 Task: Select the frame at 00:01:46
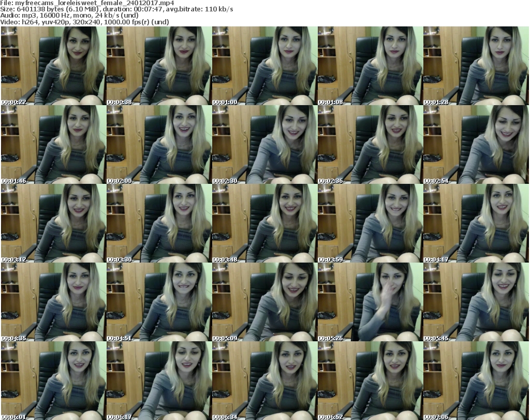pos(53,144)
